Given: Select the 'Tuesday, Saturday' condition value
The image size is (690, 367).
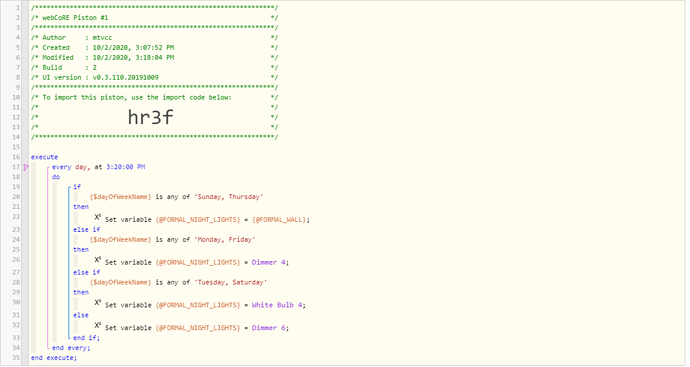Looking at the screenshot, I should click(x=230, y=282).
